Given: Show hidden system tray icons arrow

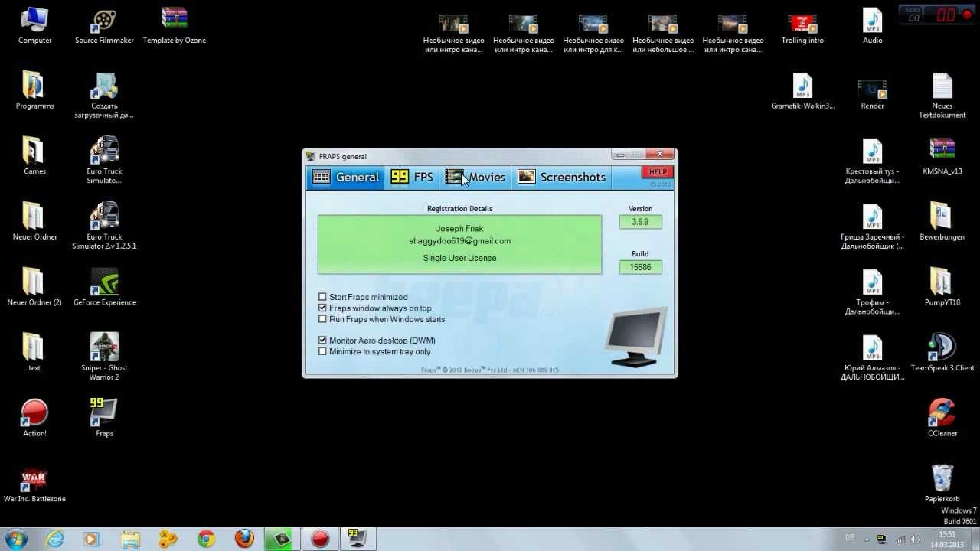Looking at the screenshot, I should [x=867, y=539].
